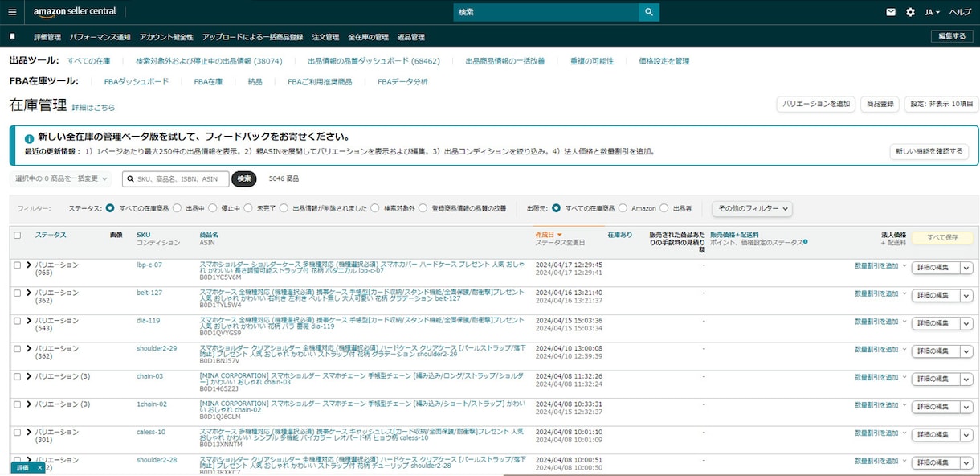Expand the variation row for belt-127
This screenshot has height=476, width=980.
click(x=30, y=293)
